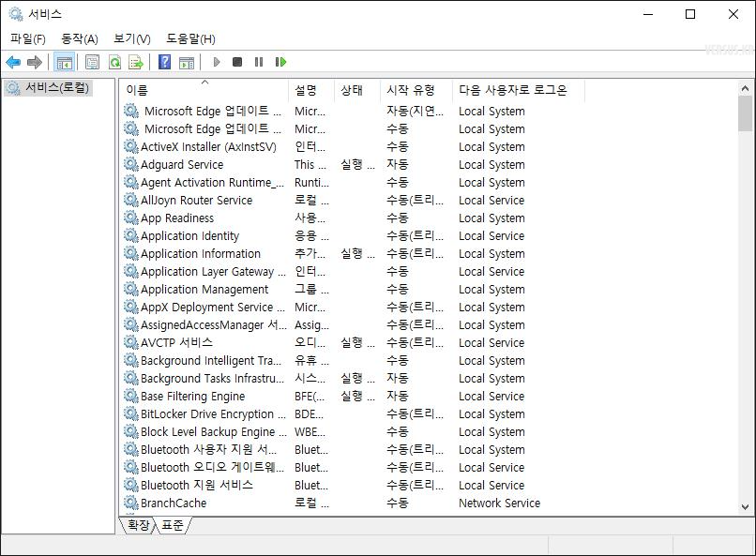The width and height of the screenshot is (756, 556).
Task: Click the Start service play icon
Action: 217,62
